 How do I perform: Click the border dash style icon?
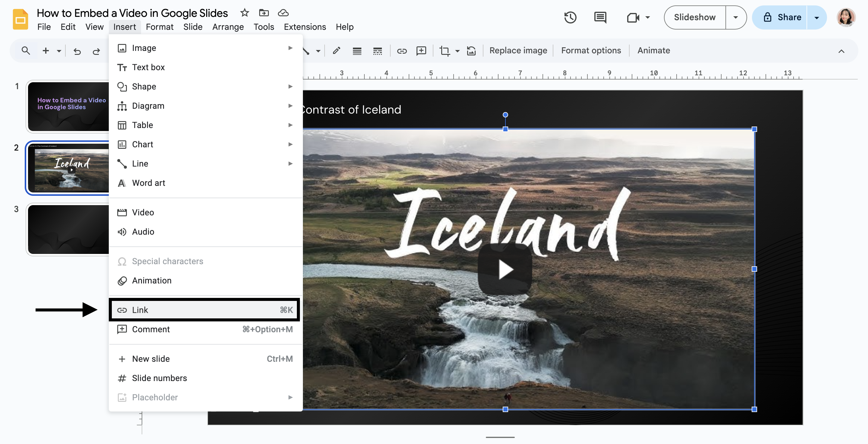click(x=377, y=51)
